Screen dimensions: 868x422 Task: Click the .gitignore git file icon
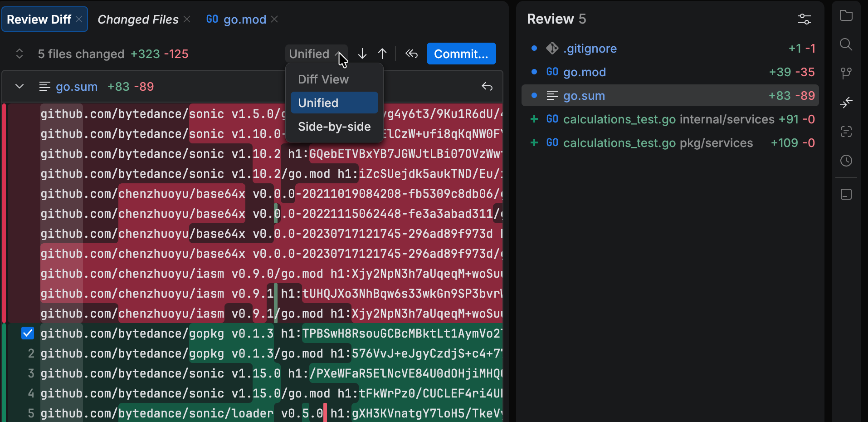tap(552, 48)
